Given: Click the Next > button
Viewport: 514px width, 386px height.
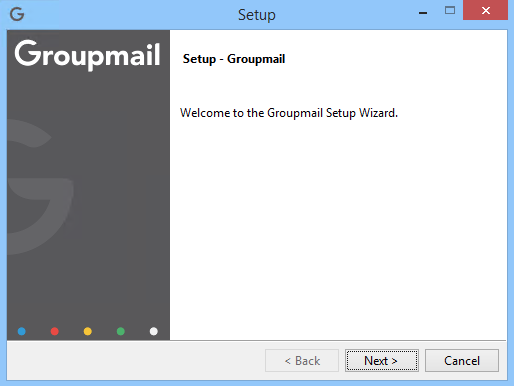Looking at the screenshot, I should tap(382, 360).
